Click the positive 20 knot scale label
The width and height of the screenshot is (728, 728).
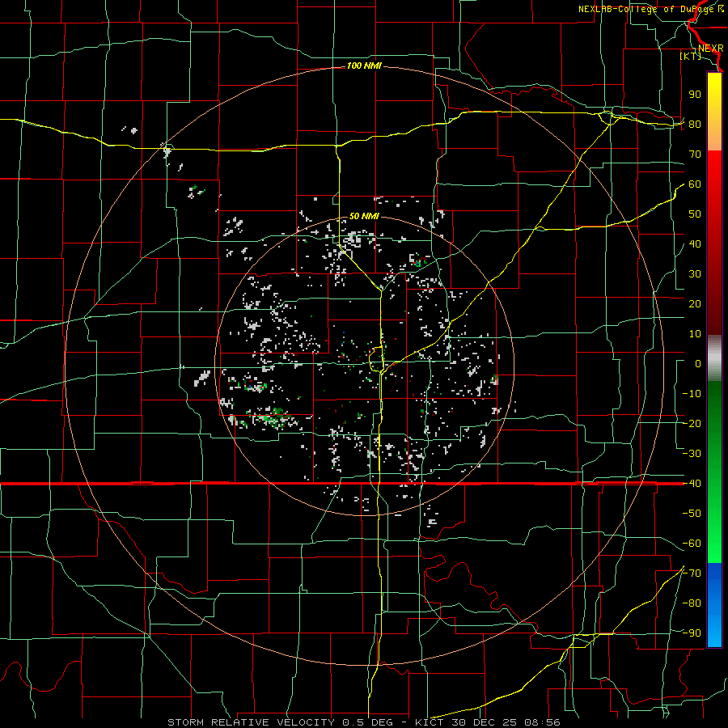695,304
